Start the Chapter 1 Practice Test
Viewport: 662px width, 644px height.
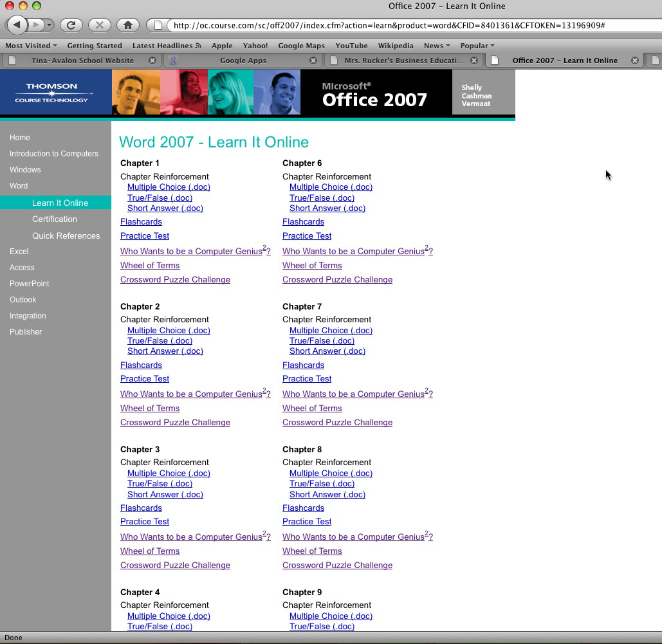click(x=145, y=235)
